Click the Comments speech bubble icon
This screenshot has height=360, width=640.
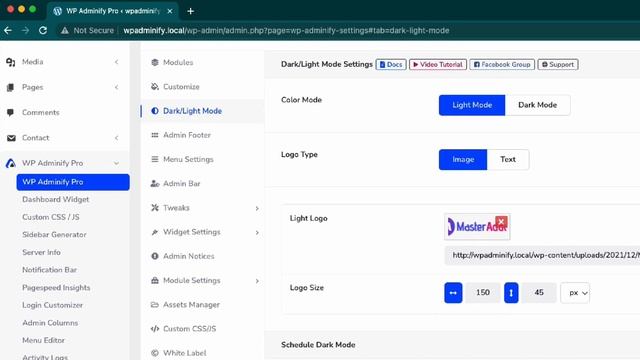click(11, 112)
